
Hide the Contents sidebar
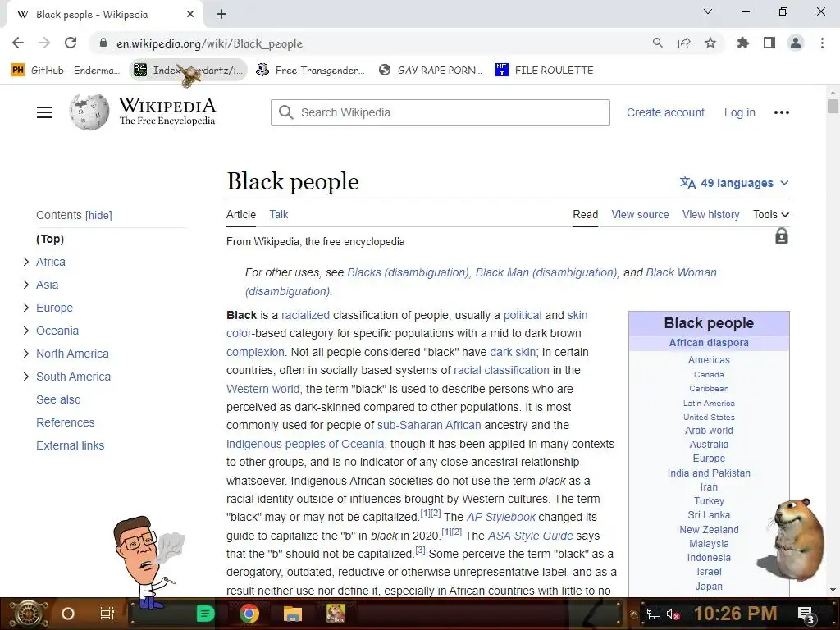(x=98, y=216)
